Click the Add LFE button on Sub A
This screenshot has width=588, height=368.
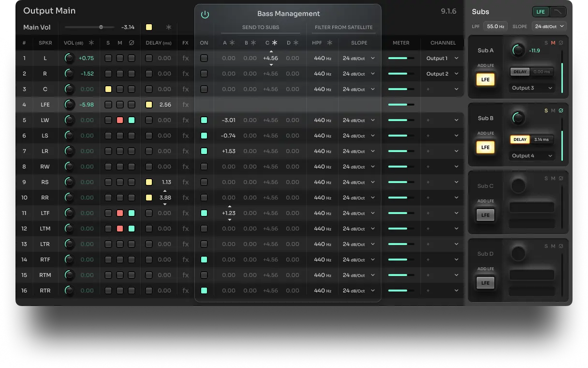coord(485,79)
